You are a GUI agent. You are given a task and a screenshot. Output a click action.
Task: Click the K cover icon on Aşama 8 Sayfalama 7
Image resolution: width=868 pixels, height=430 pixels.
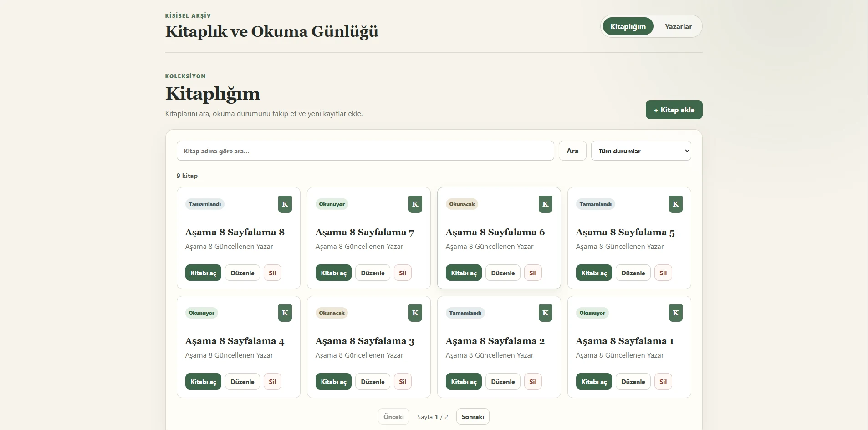click(415, 204)
